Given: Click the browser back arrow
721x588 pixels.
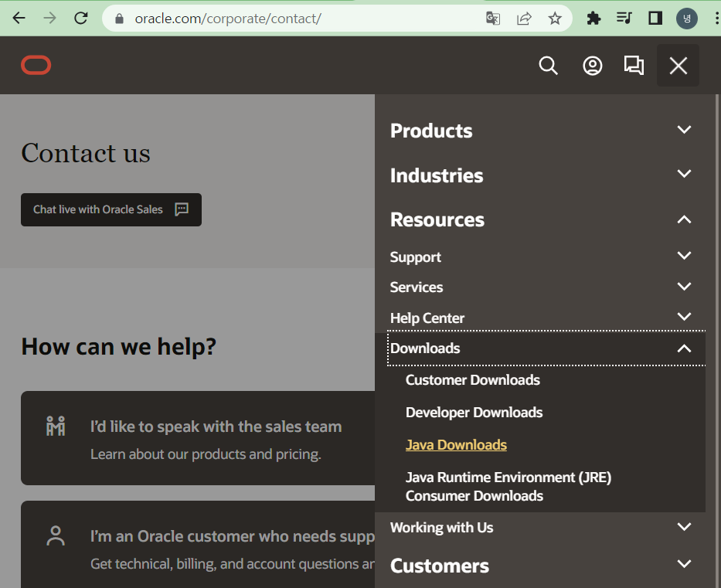Looking at the screenshot, I should point(19,19).
